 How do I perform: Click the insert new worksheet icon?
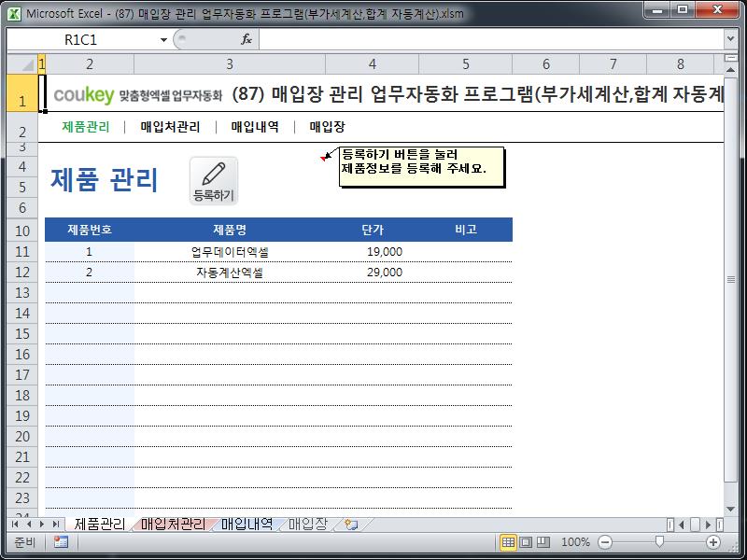tap(352, 525)
